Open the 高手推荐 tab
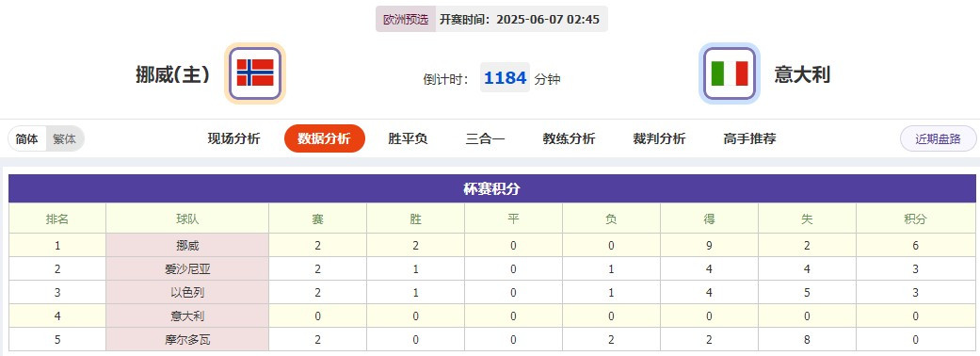Image resolution: width=980 pixels, height=356 pixels. click(749, 138)
